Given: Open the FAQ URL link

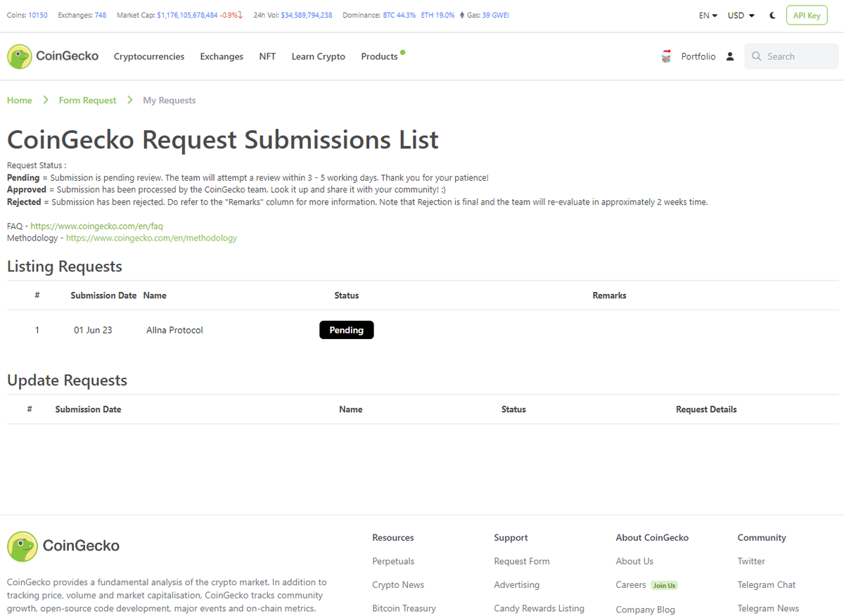Looking at the screenshot, I should click(x=97, y=226).
